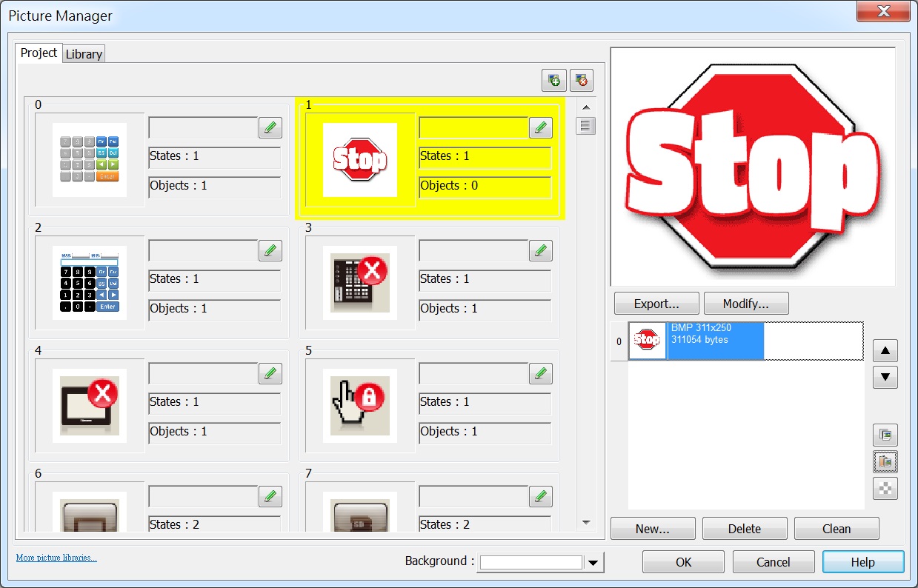The width and height of the screenshot is (918, 588).
Task: Click the paste picture state icon
Action: [885, 461]
